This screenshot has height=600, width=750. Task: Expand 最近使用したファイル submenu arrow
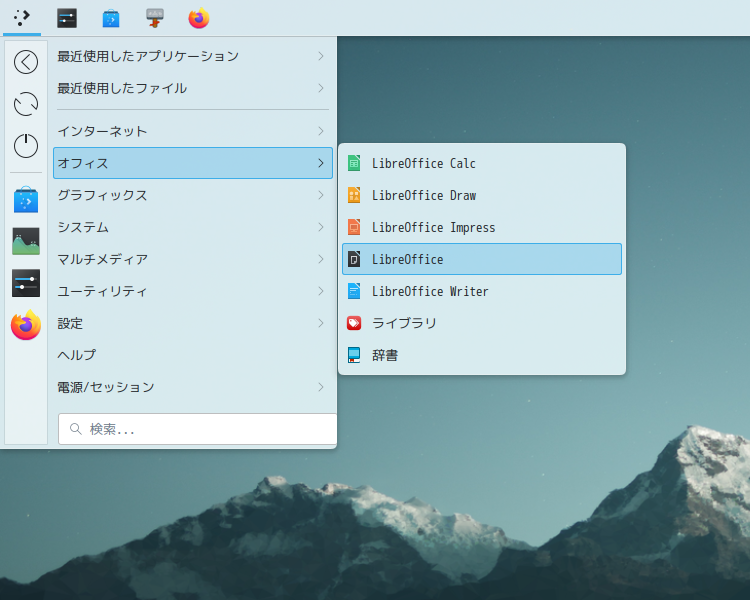tap(321, 89)
